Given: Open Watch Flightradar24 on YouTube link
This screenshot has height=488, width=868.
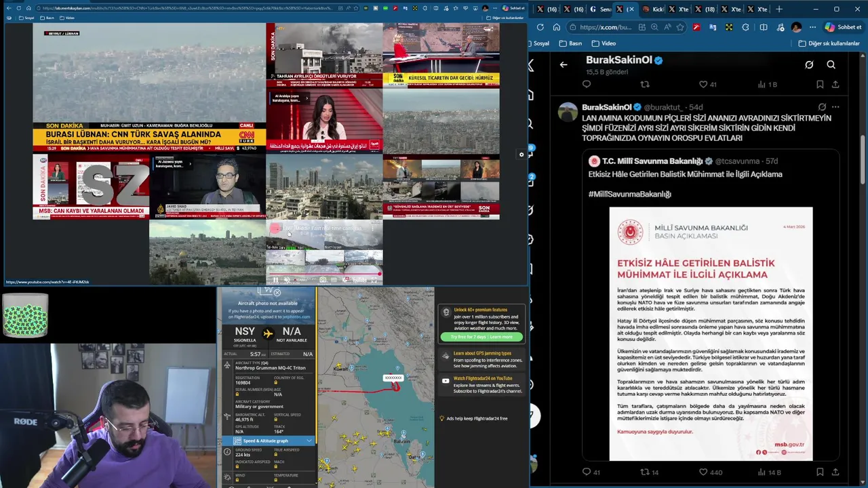Looking at the screenshot, I should coord(483,378).
